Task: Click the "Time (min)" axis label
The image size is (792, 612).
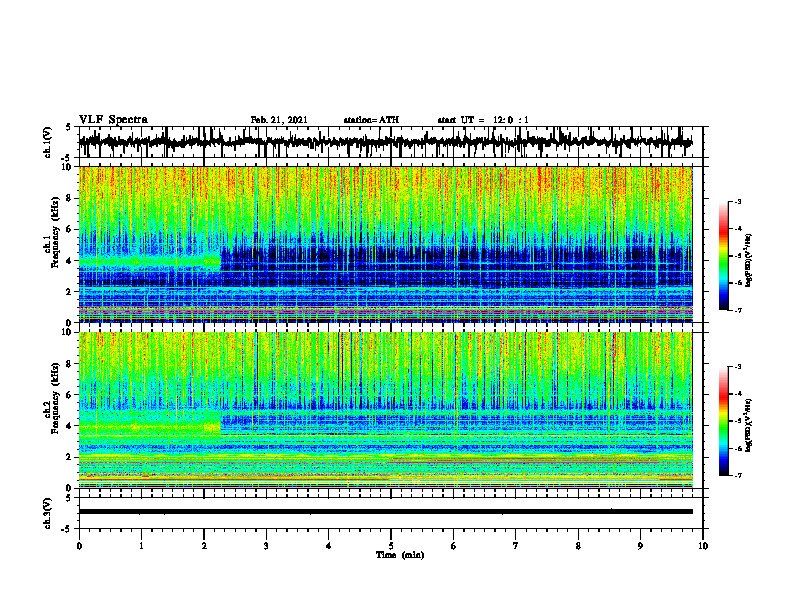Action: pyautogui.click(x=400, y=555)
